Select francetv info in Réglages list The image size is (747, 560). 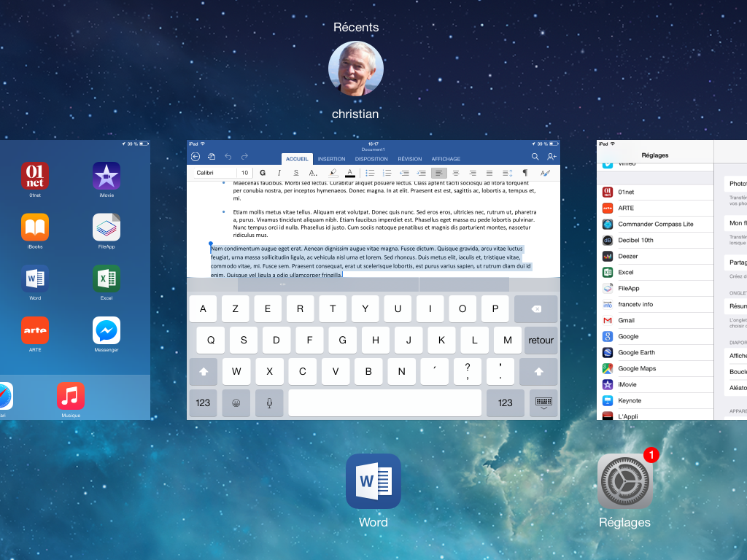click(x=655, y=304)
